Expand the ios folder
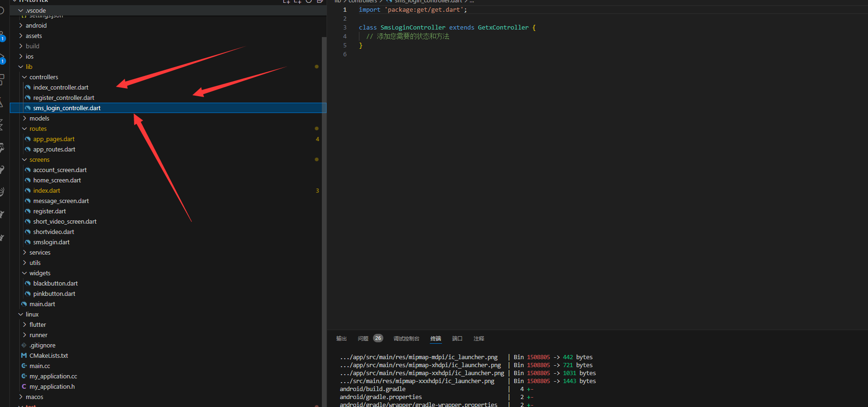 21,56
